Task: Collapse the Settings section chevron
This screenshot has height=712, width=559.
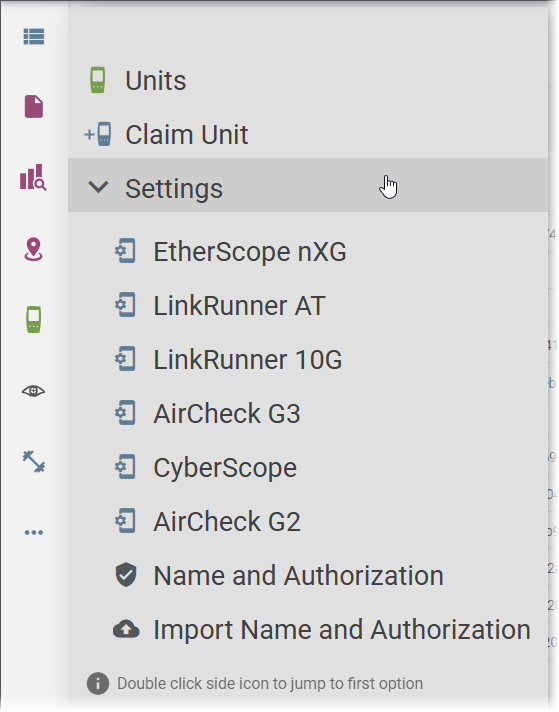Action: click(x=98, y=187)
